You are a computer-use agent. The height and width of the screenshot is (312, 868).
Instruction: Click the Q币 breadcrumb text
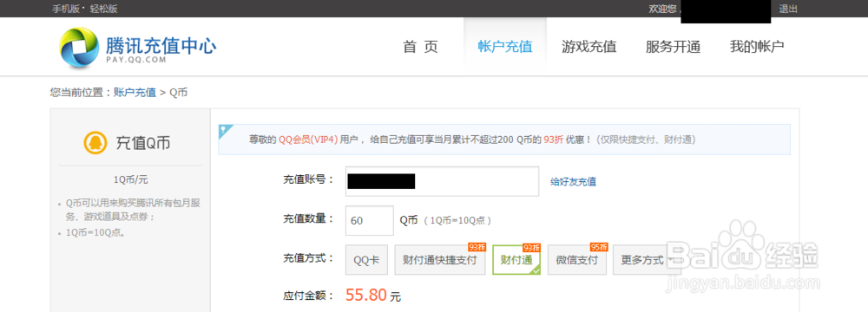pos(178,93)
